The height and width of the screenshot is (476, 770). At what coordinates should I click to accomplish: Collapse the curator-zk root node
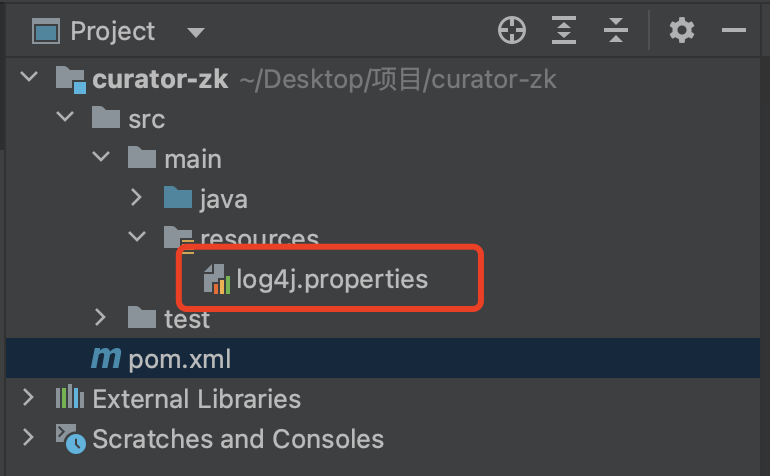click(30, 78)
